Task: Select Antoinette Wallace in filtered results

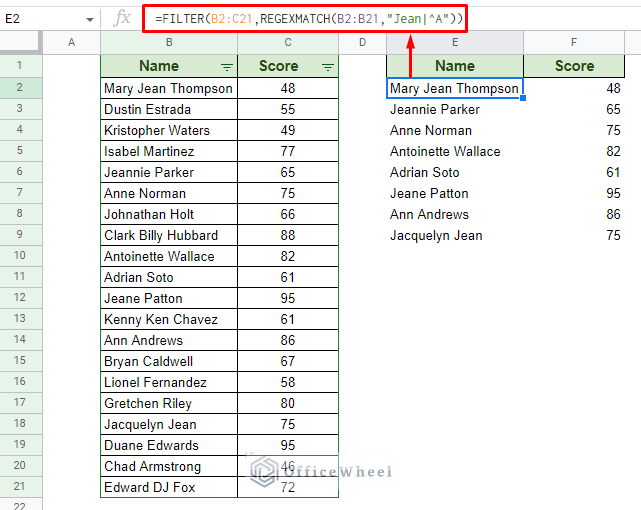Action: coord(455,152)
